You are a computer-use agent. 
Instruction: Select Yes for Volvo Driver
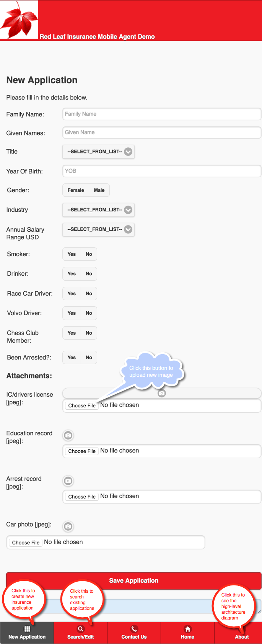click(x=72, y=313)
